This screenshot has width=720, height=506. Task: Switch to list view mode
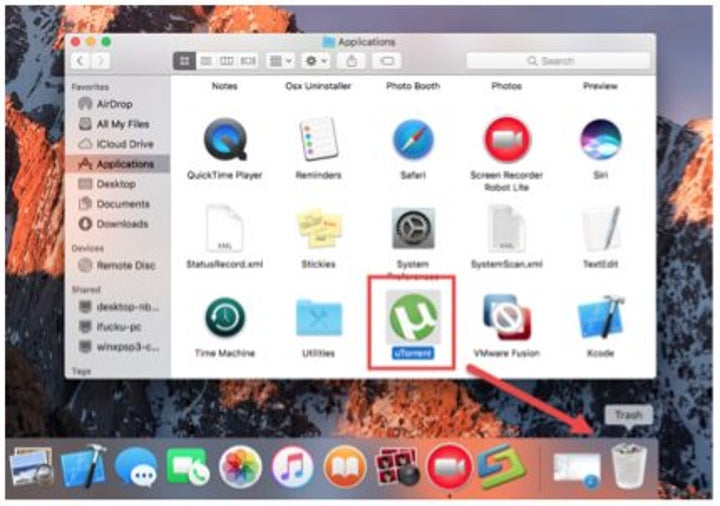(206, 61)
